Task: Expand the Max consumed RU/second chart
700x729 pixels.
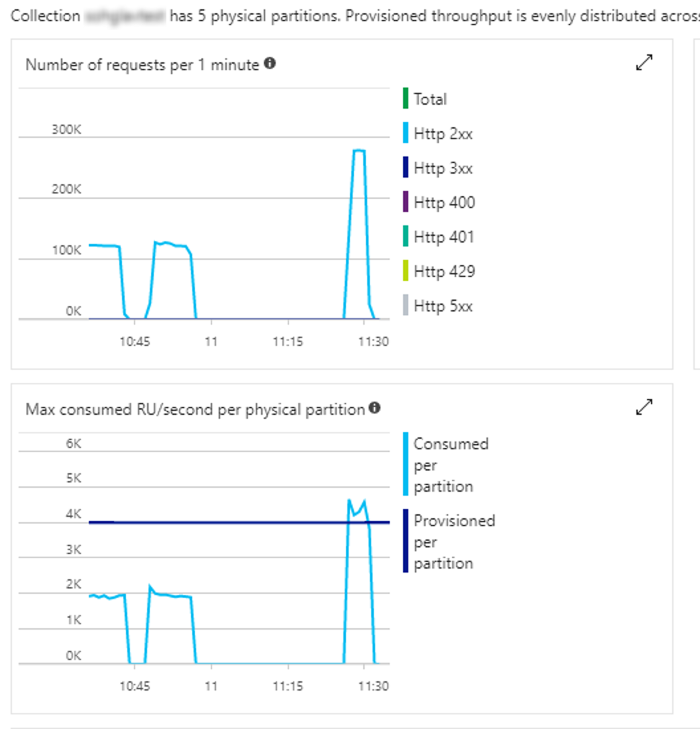Action: tap(644, 407)
